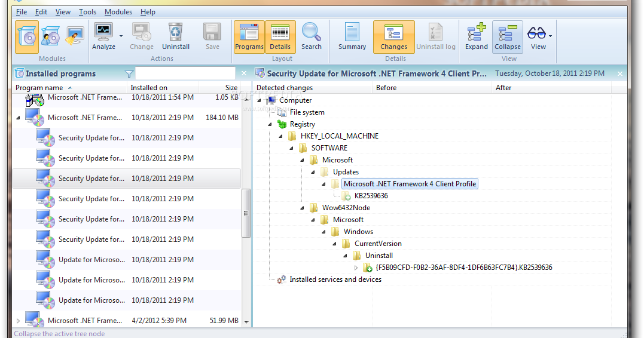Screen dimensions: 644x338
Task: Click the program list scroll down arrow
Action: [246, 322]
